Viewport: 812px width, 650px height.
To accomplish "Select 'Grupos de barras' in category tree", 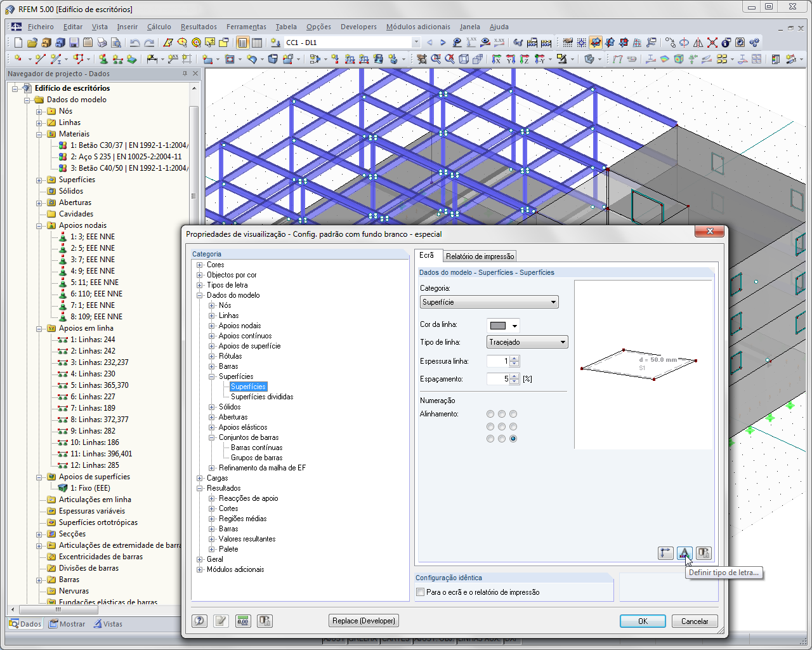I will 257,458.
